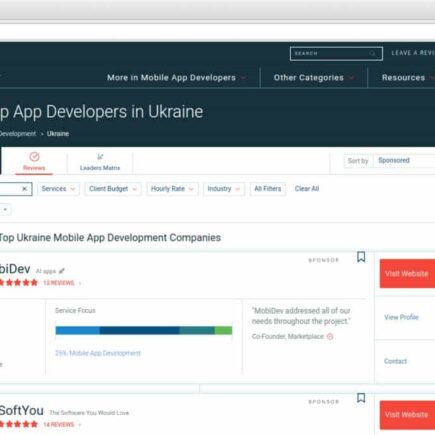Click The Software You Would Love tagline
The width and height of the screenshot is (435, 435).
[89, 413]
